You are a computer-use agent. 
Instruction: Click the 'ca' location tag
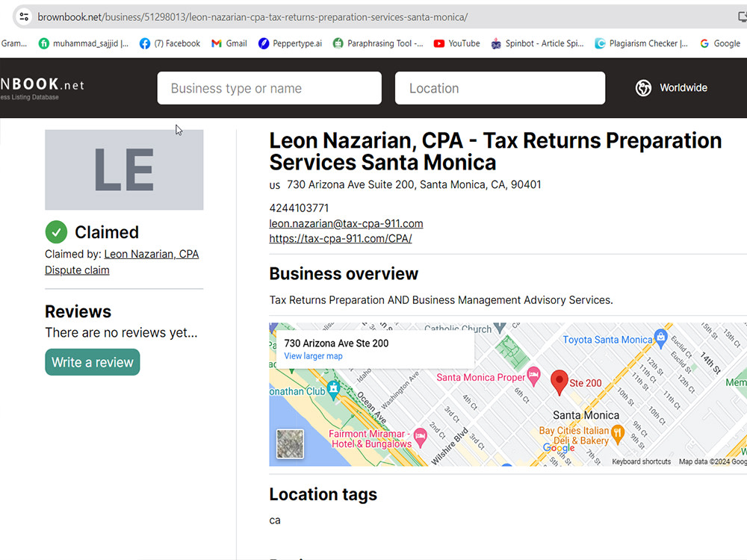coord(275,520)
